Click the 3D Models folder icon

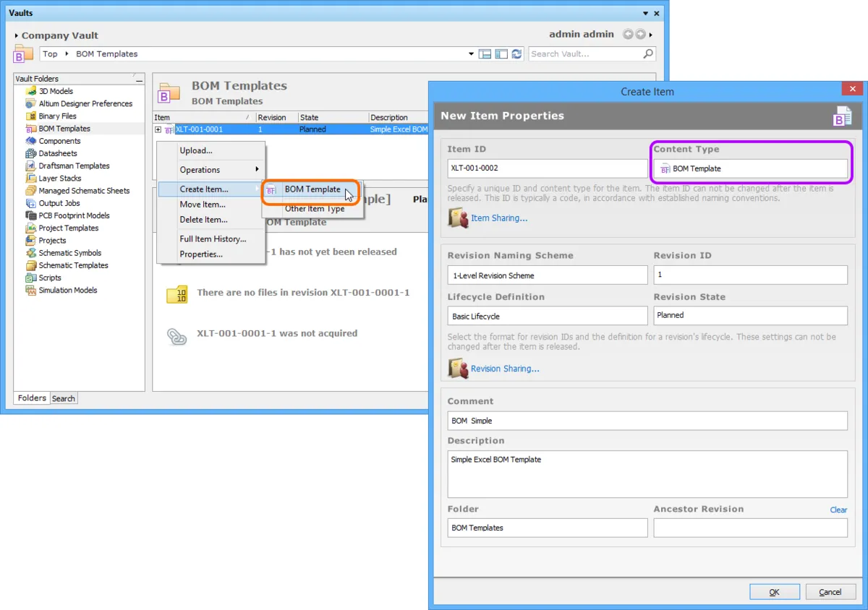(x=31, y=91)
